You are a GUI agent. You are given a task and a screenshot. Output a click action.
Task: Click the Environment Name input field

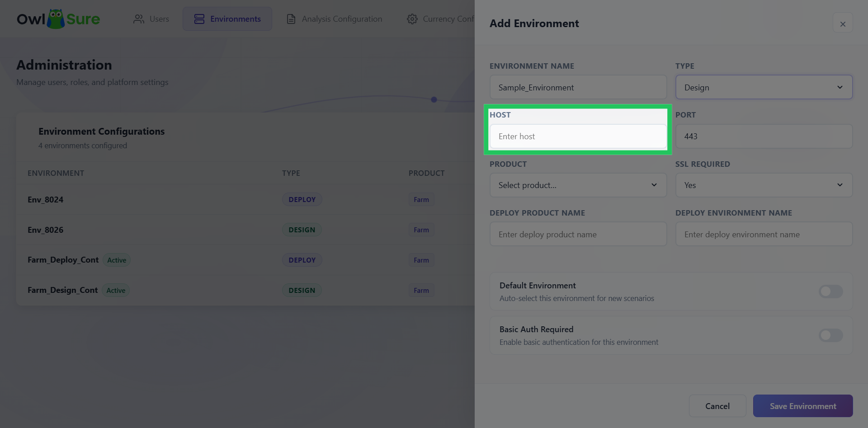pyautogui.click(x=578, y=87)
